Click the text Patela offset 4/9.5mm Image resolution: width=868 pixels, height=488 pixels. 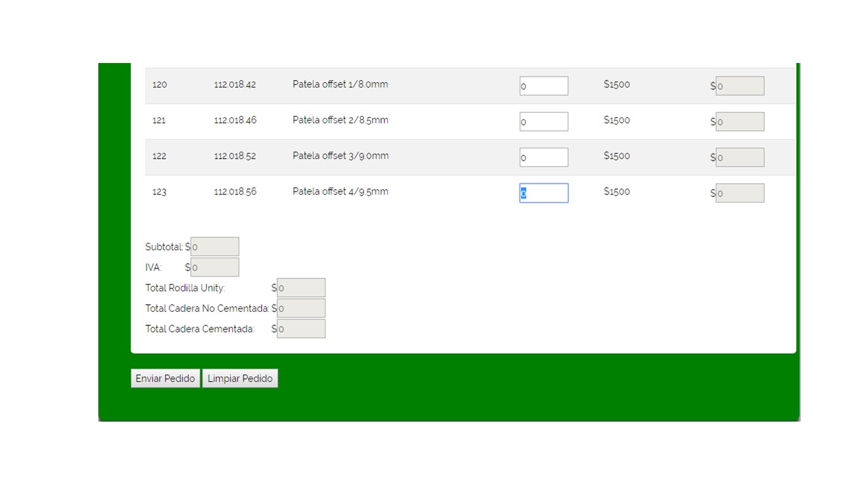coord(340,192)
